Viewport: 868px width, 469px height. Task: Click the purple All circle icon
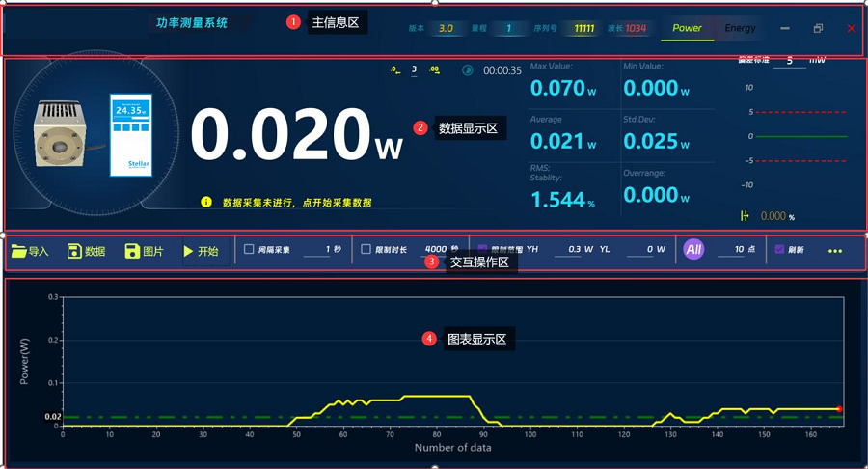tap(693, 250)
